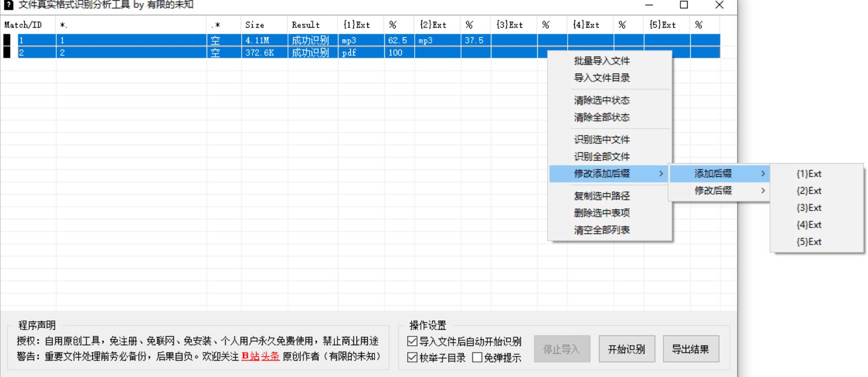The width and height of the screenshot is (868, 377).
Task: Expand 添加后缀 submenu arrow
Action: [x=763, y=174]
